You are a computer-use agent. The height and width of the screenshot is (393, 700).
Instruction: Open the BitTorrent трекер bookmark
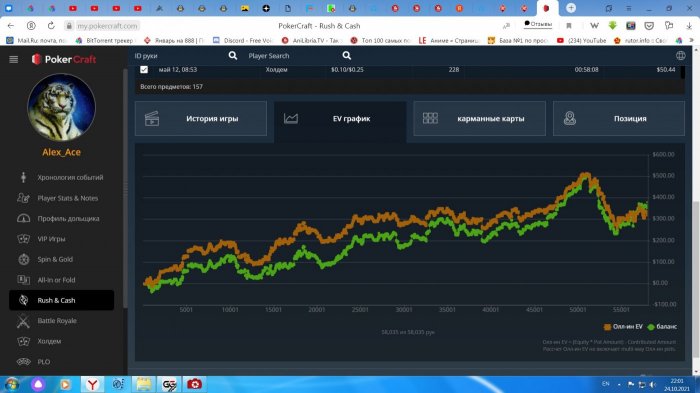[105, 40]
